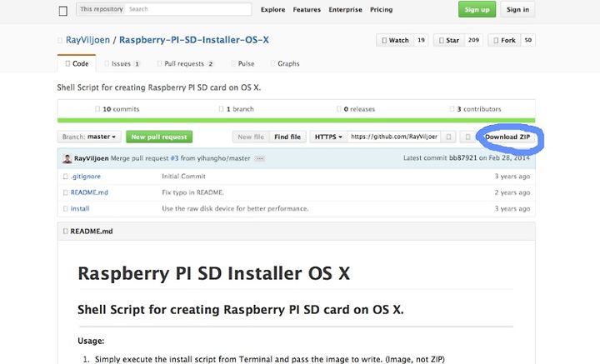Screen dimensions: 600x364
Task: Switch to the Issues tab
Action: (x=122, y=63)
